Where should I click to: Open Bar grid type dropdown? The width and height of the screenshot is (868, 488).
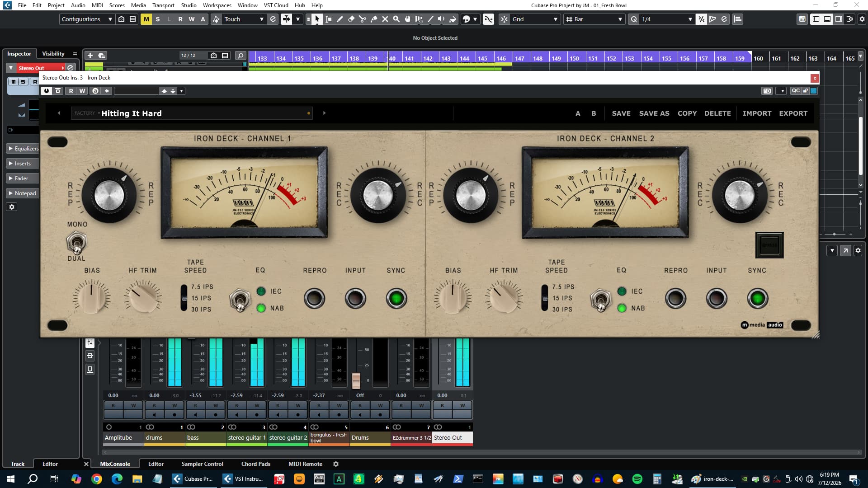tap(594, 19)
